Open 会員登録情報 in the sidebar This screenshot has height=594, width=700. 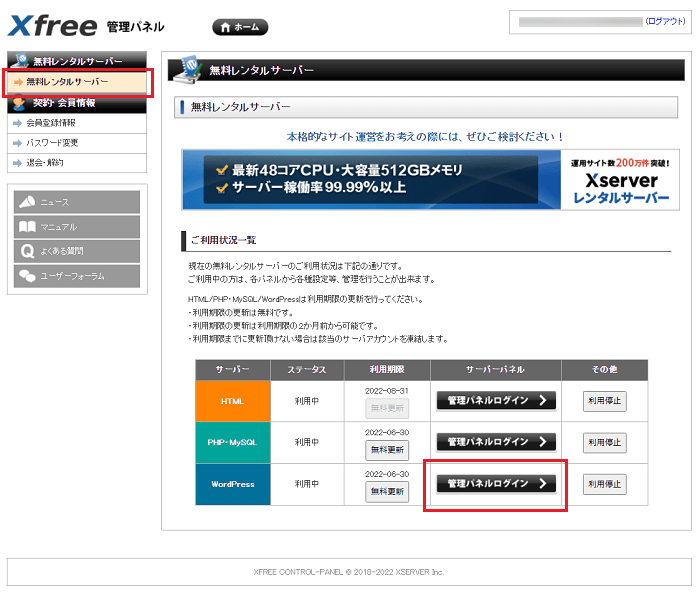[51, 123]
